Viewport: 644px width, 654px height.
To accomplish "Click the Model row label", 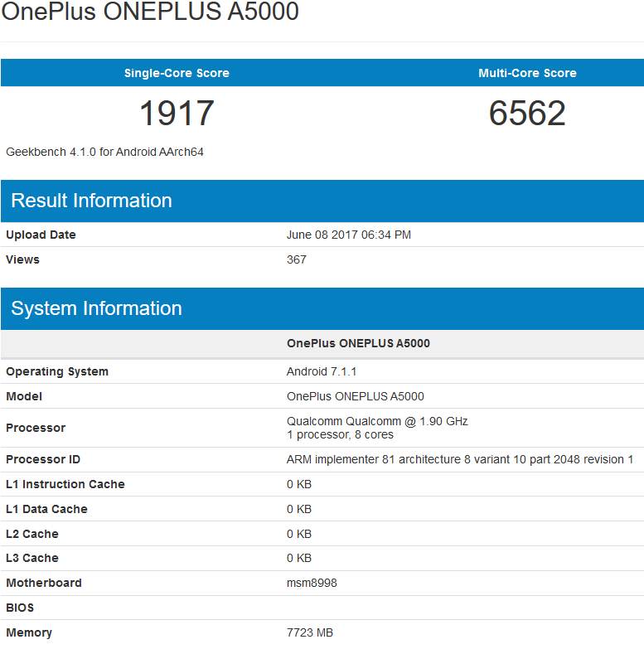I will (24, 396).
